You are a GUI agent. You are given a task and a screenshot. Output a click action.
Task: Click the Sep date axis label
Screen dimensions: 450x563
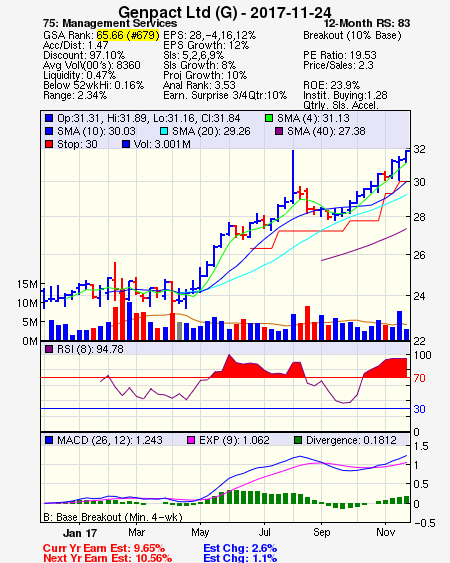click(x=321, y=532)
